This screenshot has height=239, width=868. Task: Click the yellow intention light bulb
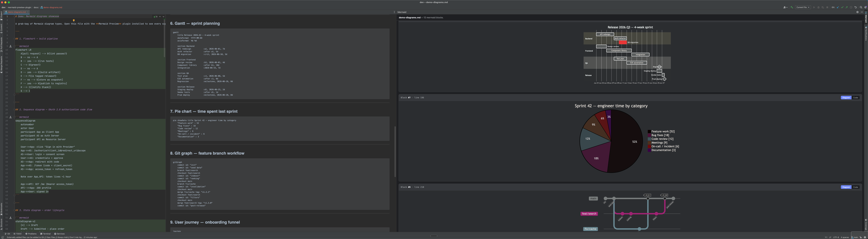pyautogui.click(x=74, y=21)
